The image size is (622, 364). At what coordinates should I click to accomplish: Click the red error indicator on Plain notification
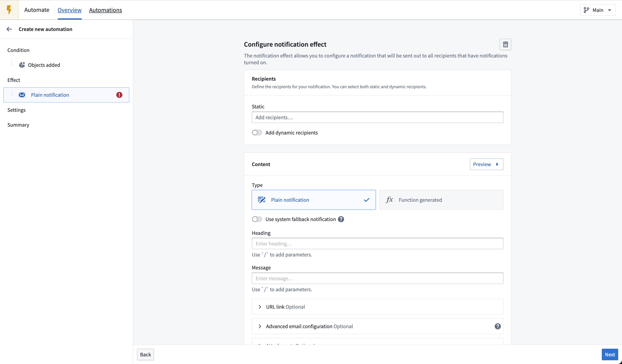pos(119,95)
